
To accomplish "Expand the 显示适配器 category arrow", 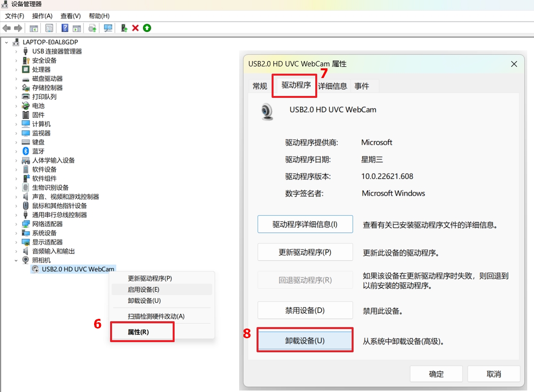I will coord(16,242).
